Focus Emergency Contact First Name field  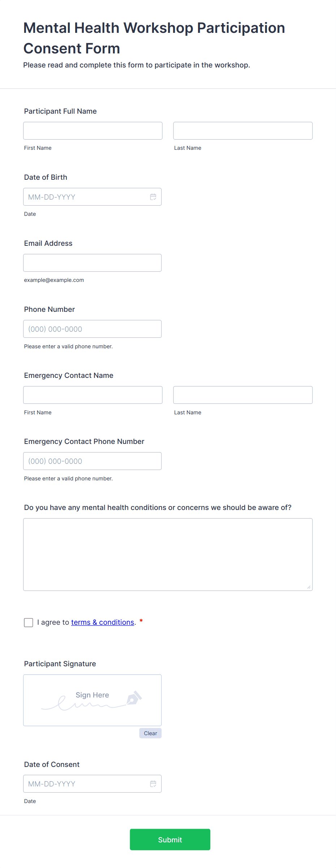tap(93, 395)
